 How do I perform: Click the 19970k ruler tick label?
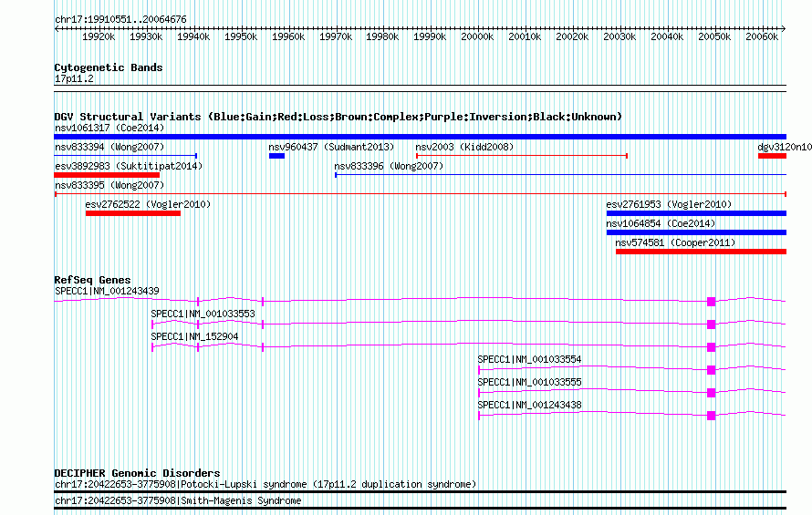pos(336,36)
